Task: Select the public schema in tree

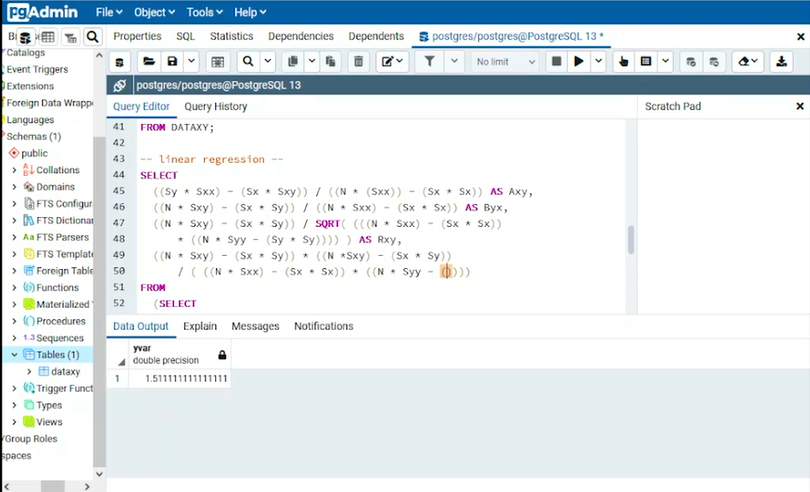Action: click(x=34, y=153)
